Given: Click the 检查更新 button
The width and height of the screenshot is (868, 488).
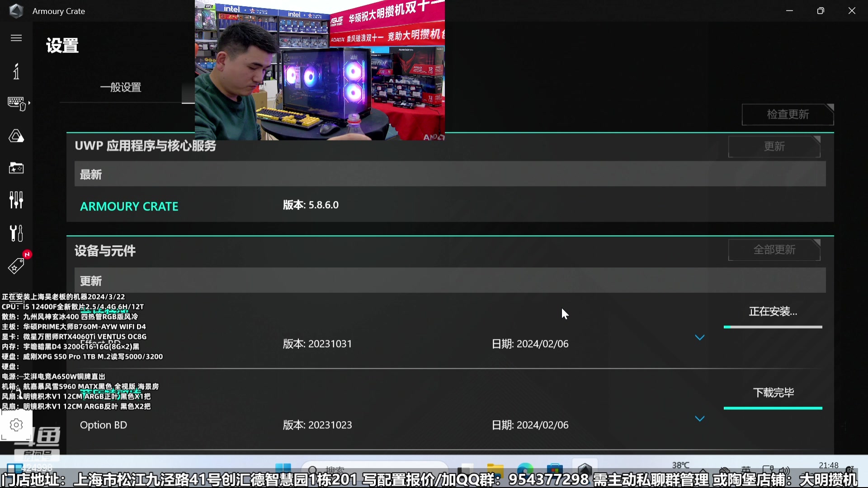Looking at the screenshot, I should [788, 114].
